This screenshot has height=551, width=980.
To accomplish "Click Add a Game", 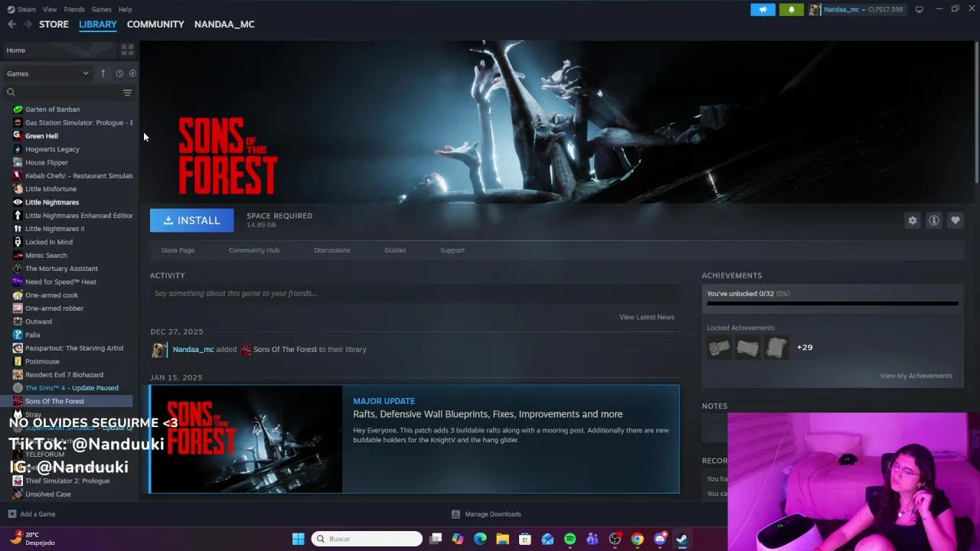I will click(31, 514).
